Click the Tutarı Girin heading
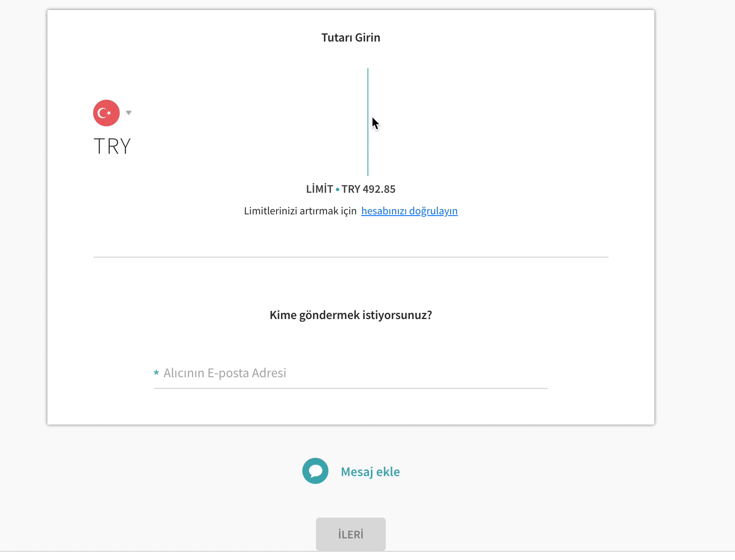This screenshot has height=560, width=735. point(351,38)
